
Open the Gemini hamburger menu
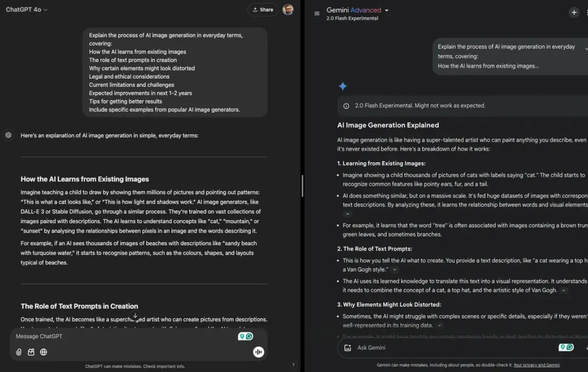point(317,13)
